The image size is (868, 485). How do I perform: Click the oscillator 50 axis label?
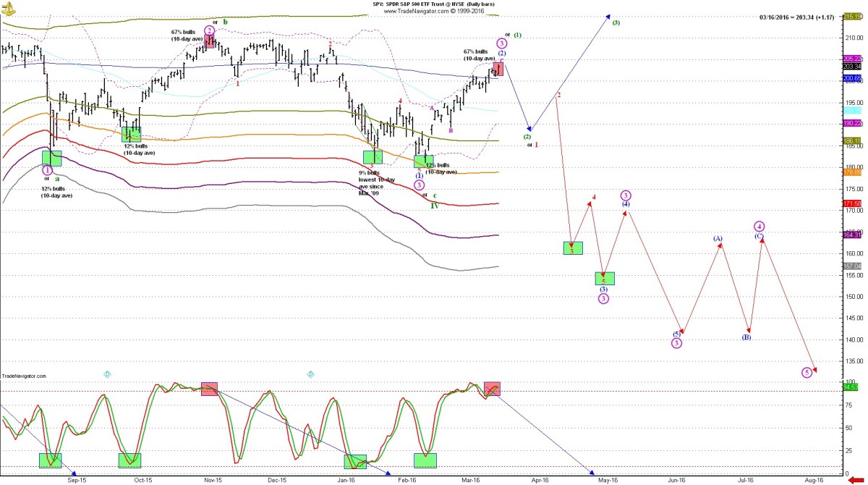tap(848, 428)
